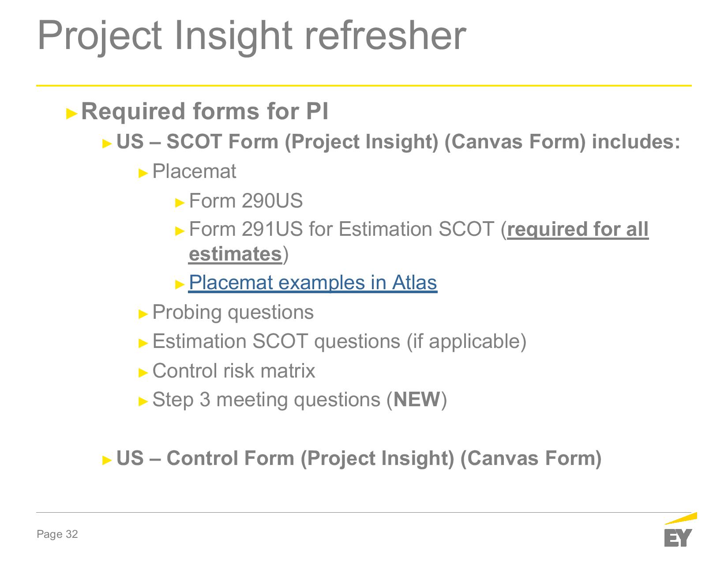Click the bullet arrow next to Placemat
The height and width of the screenshot is (563, 728).
pyautogui.click(x=143, y=173)
